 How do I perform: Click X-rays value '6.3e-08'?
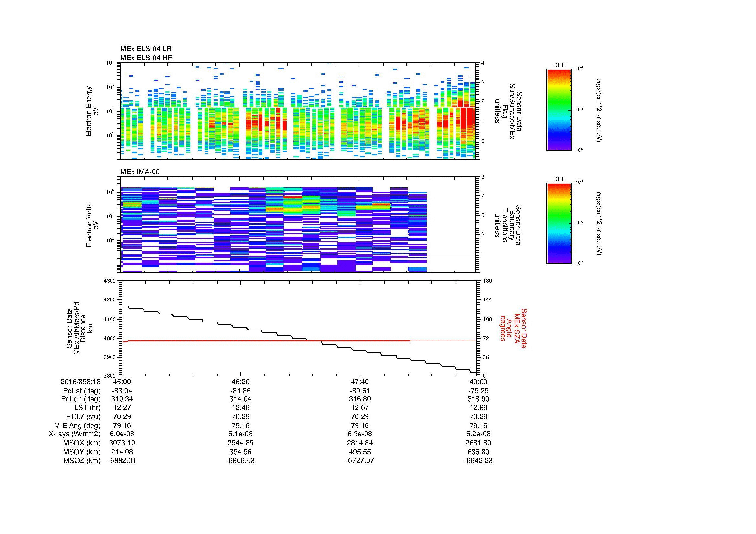[x=360, y=434]
